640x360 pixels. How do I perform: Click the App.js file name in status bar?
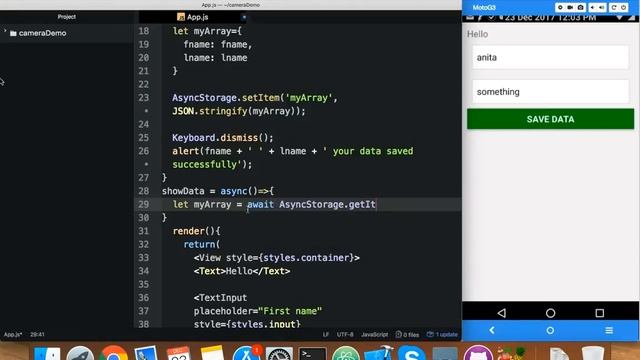pos(13,334)
